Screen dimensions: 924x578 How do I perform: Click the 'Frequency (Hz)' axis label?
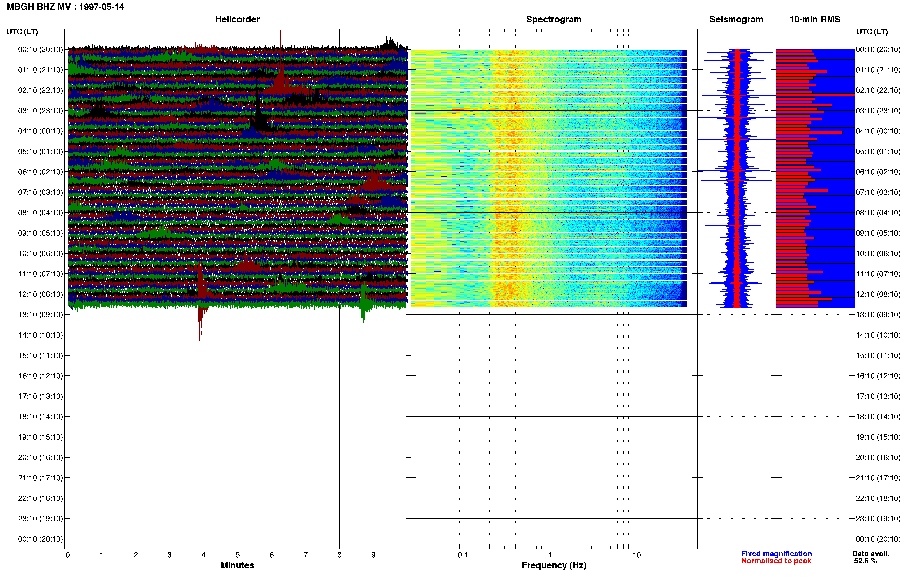coord(554,565)
